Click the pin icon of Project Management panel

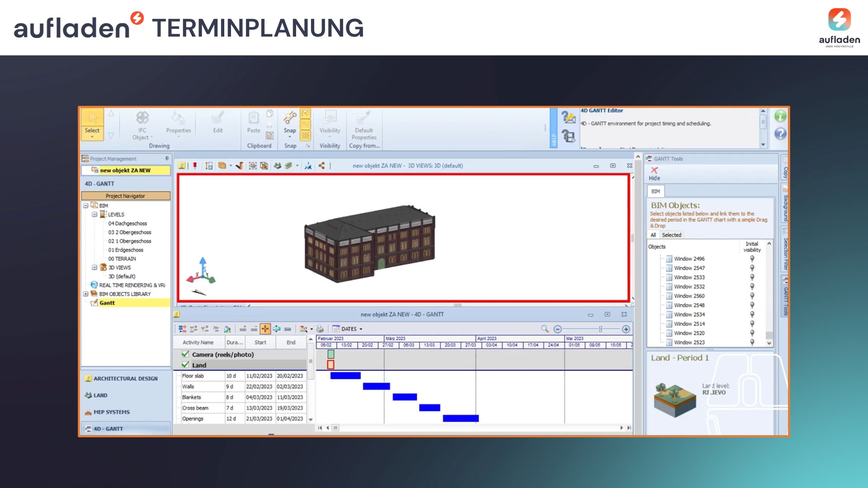pos(167,159)
